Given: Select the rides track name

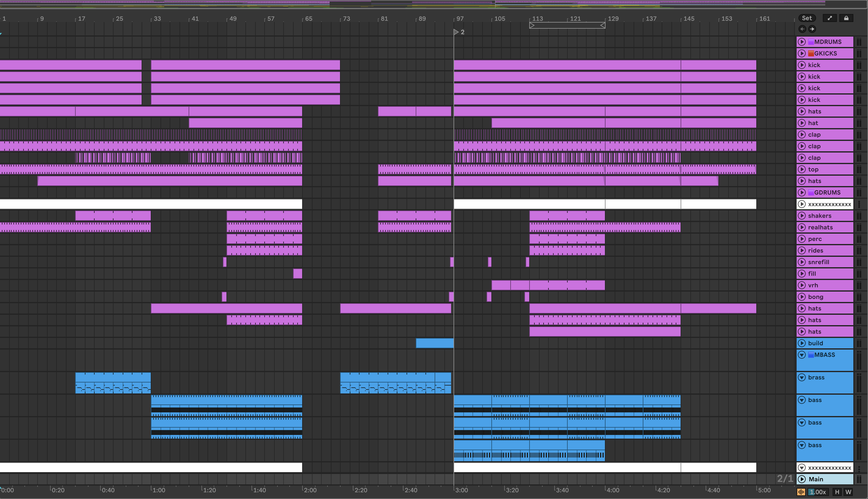Looking at the screenshot, I should tap(816, 250).
